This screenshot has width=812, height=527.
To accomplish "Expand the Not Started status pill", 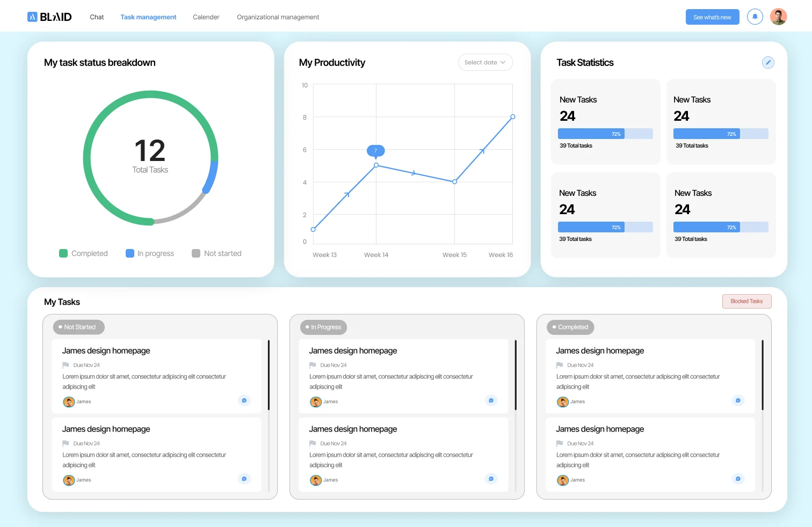I will click(x=78, y=327).
